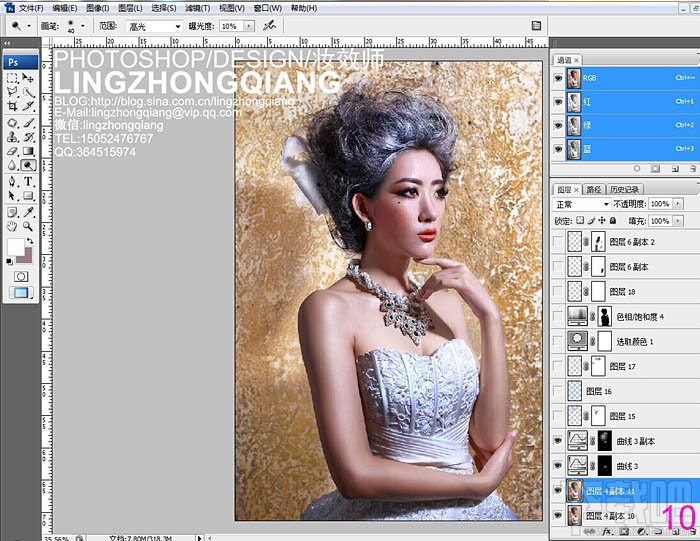Create new adjustment layer
Viewport: 700px width, 541px height.
point(642,532)
